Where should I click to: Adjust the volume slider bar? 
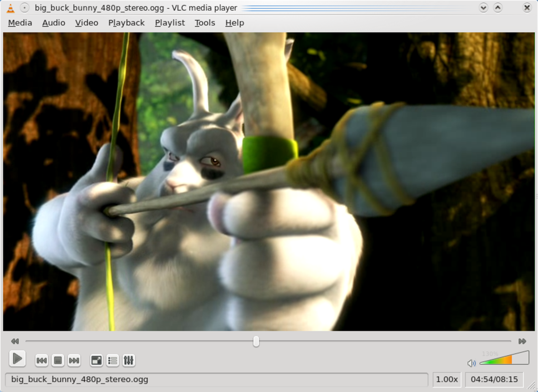(504, 359)
